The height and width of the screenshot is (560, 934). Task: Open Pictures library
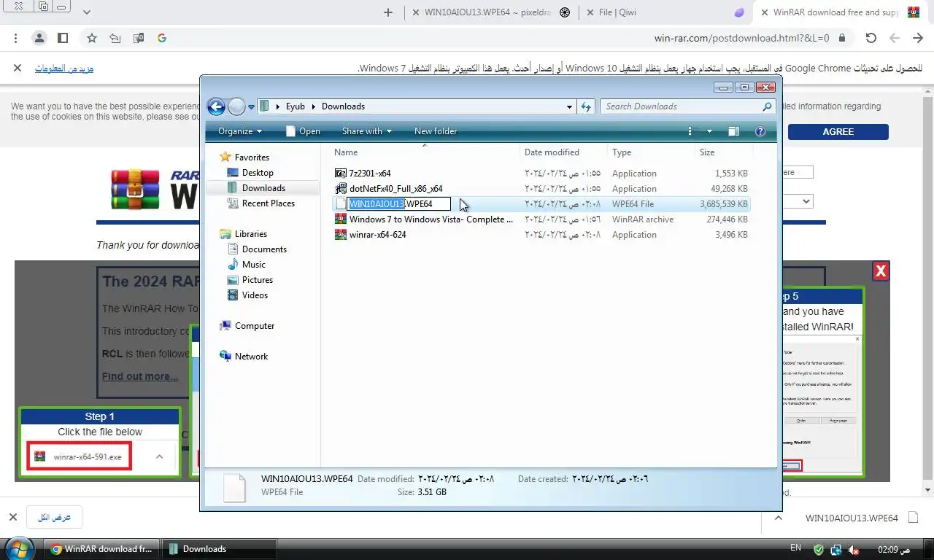coord(257,280)
